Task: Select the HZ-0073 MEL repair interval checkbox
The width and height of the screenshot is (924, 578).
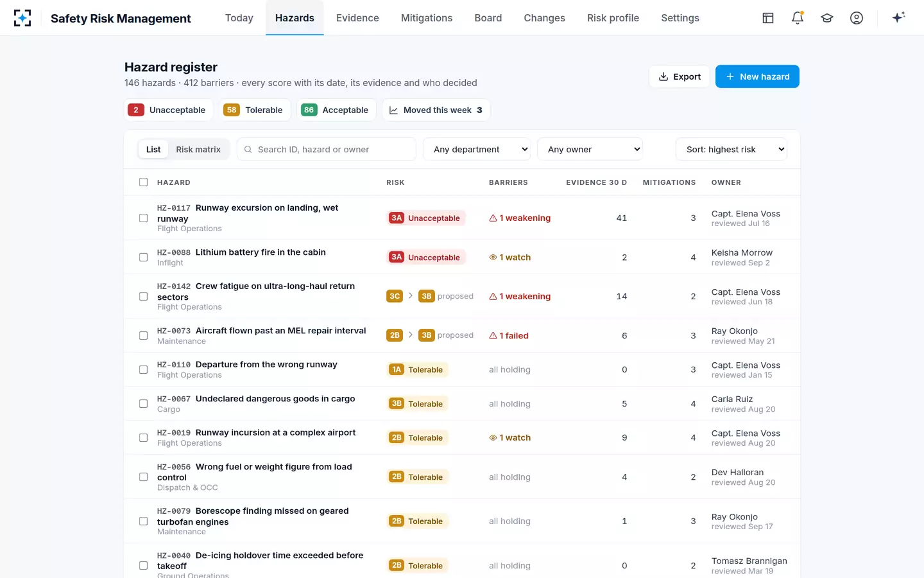Action: pos(144,336)
